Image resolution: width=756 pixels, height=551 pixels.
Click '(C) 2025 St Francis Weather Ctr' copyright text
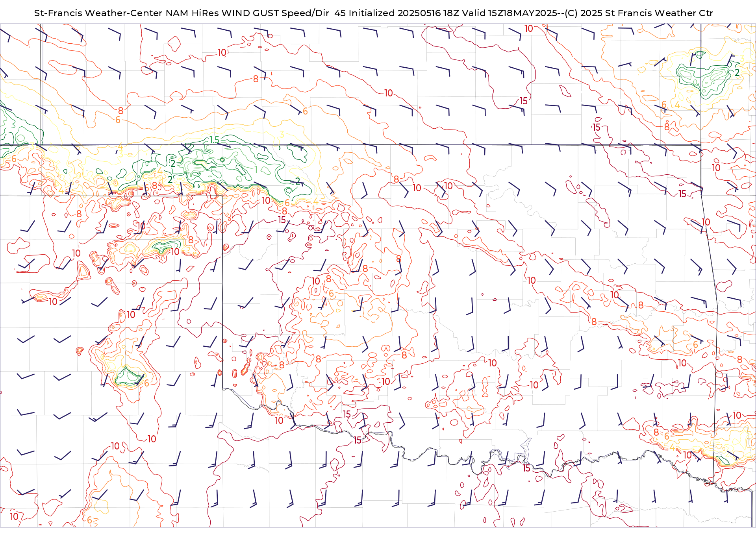click(x=639, y=13)
